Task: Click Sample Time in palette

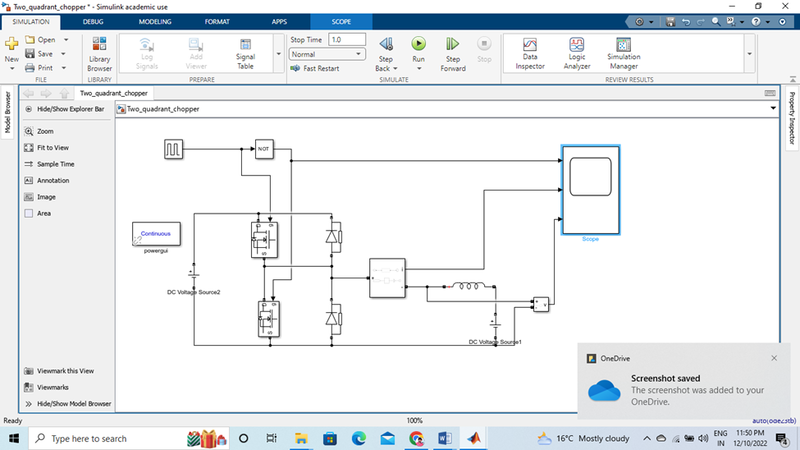Action: click(x=49, y=164)
